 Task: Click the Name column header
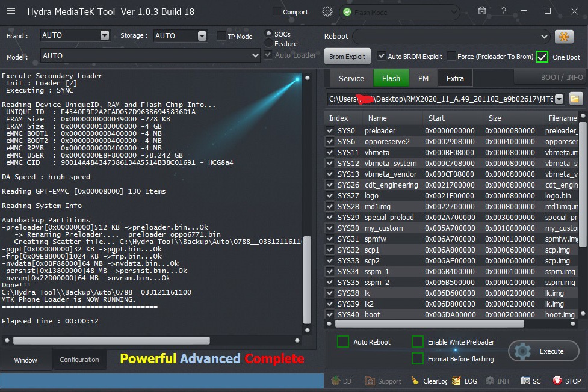377,118
